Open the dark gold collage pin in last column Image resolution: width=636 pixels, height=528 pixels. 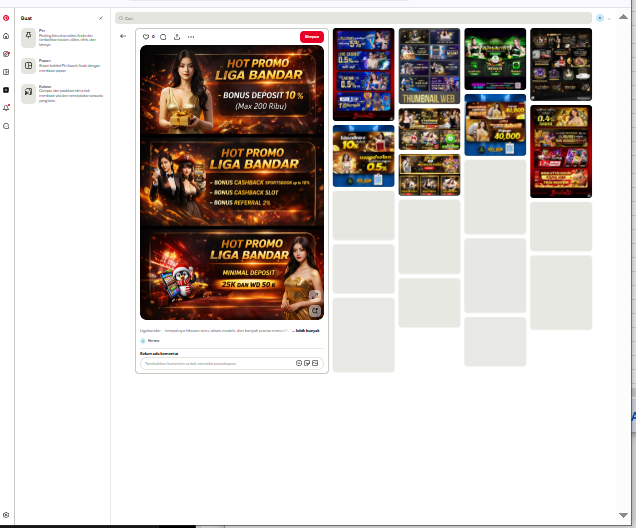point(561,64)
